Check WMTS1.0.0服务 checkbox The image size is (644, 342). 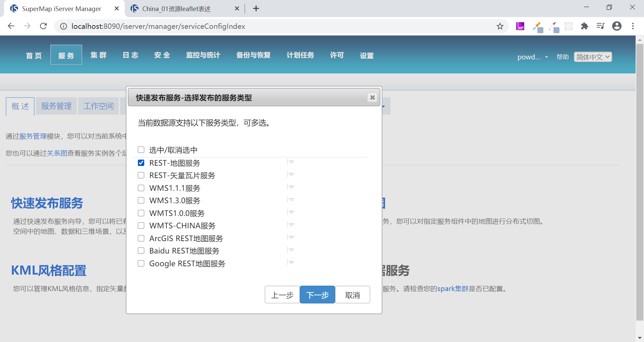tap(141, 213)
